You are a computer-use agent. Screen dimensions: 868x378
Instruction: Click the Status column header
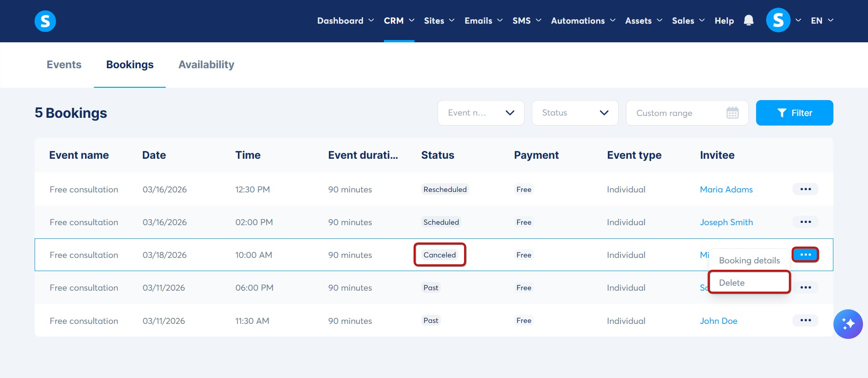[x=438, y=155]
